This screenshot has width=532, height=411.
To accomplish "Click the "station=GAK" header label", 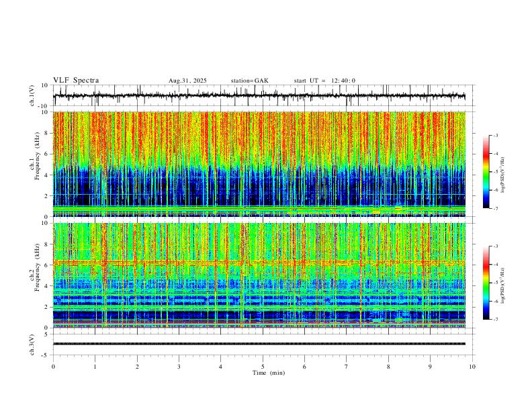I will pyautogui.click(x=250, y=81).
